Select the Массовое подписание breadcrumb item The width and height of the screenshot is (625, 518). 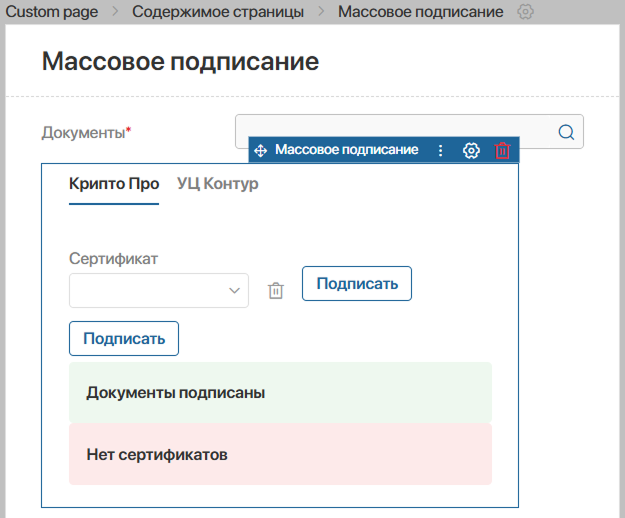421,12
